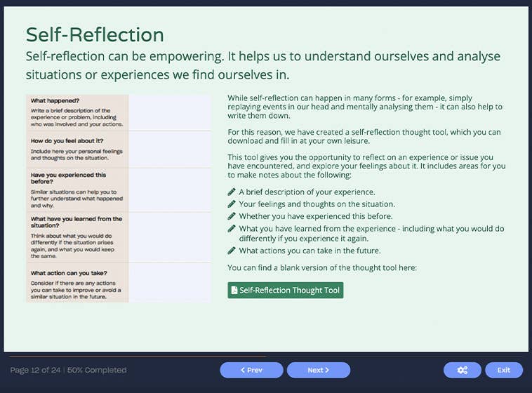Viewport: 532px width, 393px height.
Task: Go back with the Prev button
Action: pos(251,370)
